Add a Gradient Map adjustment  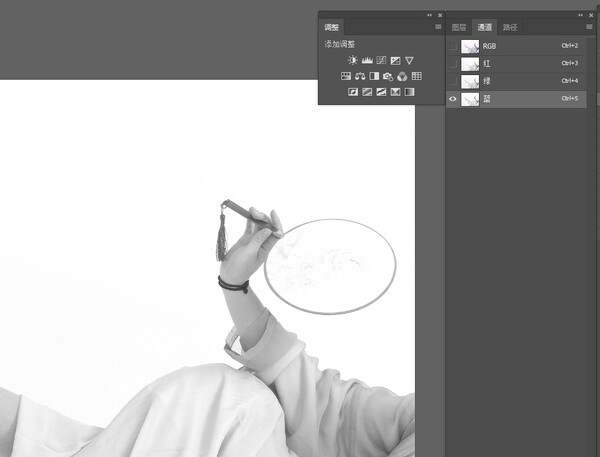[x=409, y=92]
